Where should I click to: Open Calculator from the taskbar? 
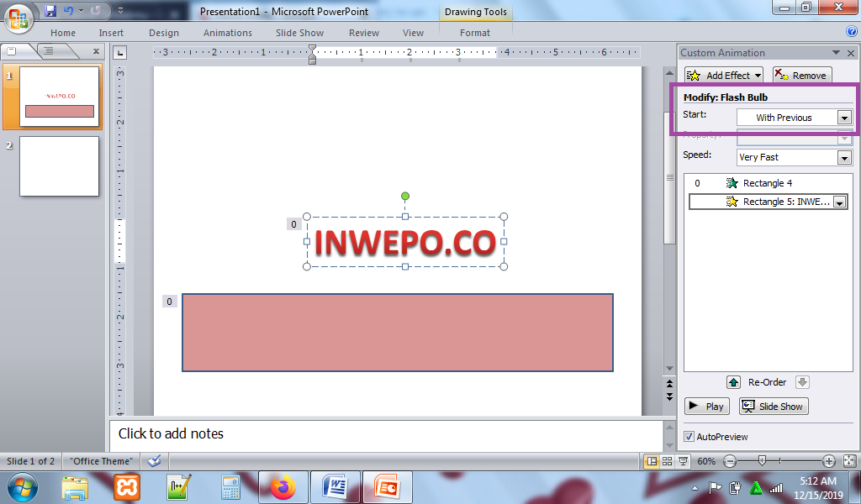(230, 487)
